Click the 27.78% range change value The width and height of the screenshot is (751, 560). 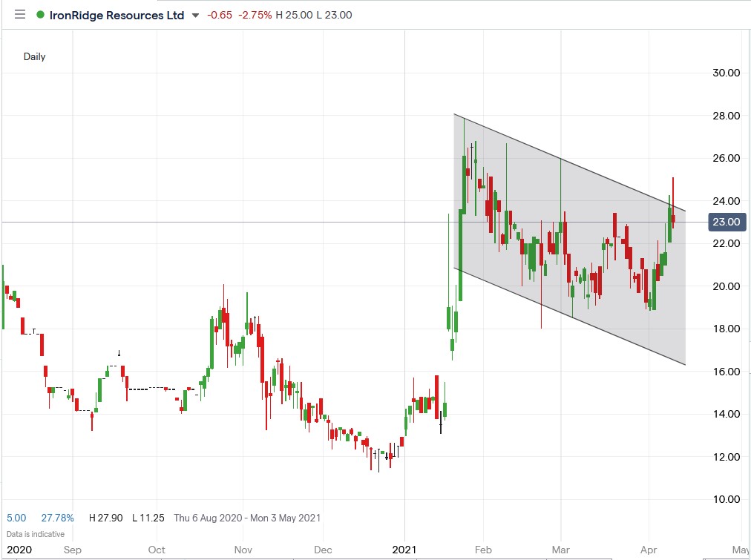[57, 518]
